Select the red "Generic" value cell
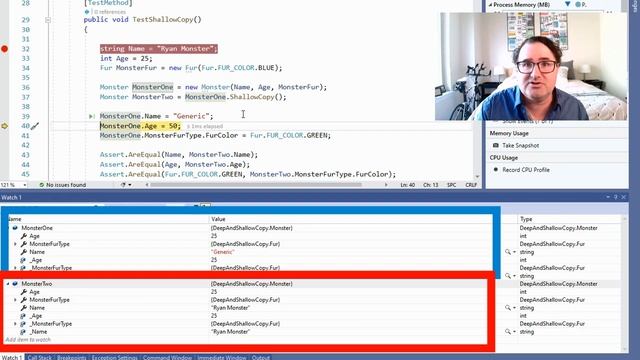The width and height of the screenshot is (640, 360). [222, 252]
